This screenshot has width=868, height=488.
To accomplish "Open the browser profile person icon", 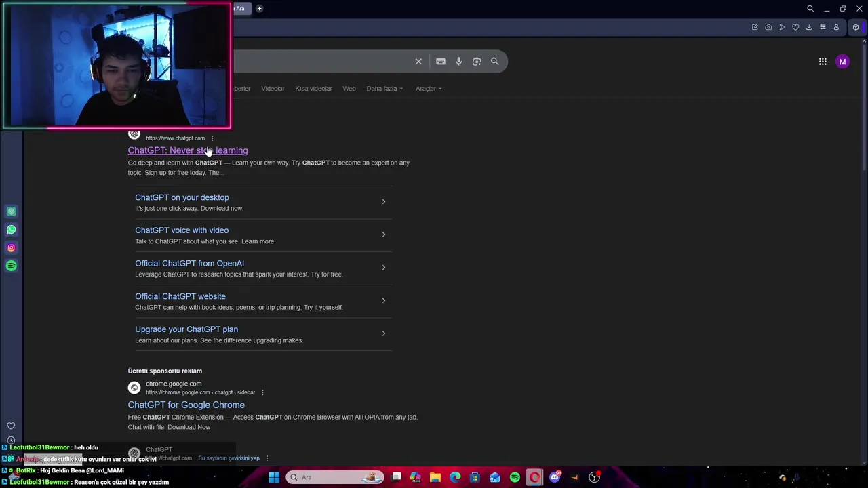I will 836,27.
